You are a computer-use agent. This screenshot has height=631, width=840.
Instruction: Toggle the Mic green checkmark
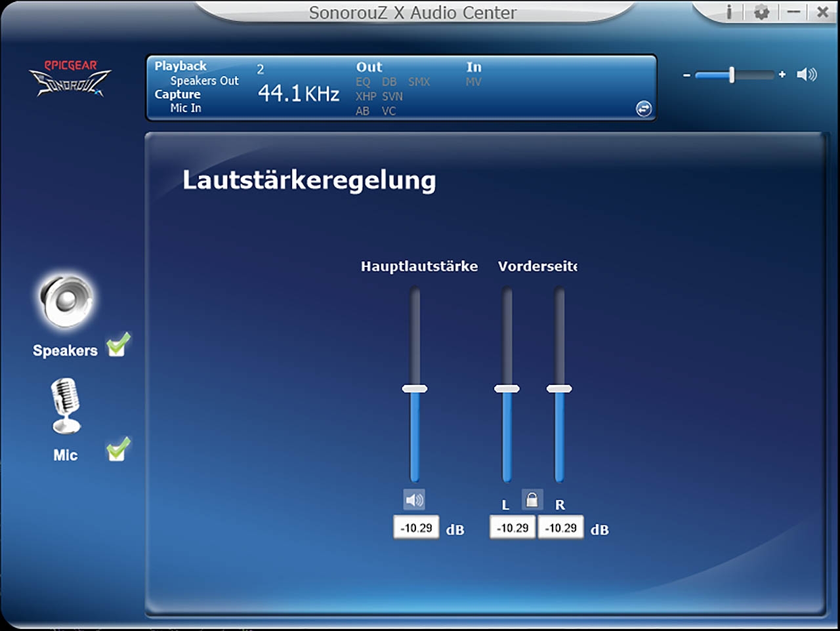(118, 449)
